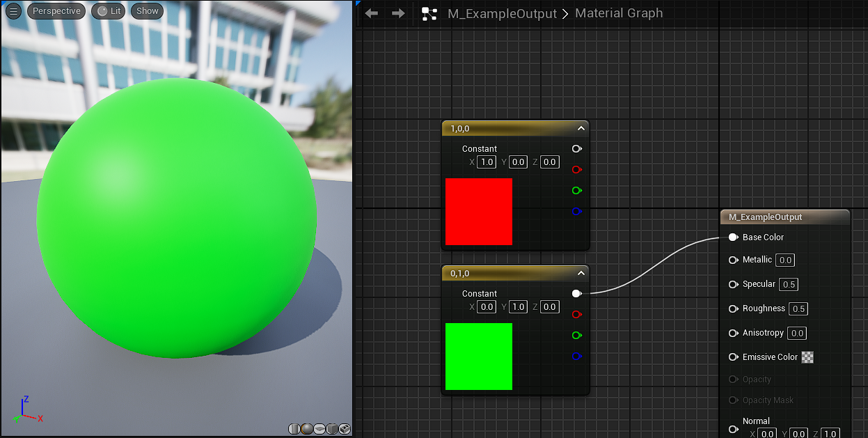
Task: Set preview mesh to plane shape
Action: pos(319,429)
